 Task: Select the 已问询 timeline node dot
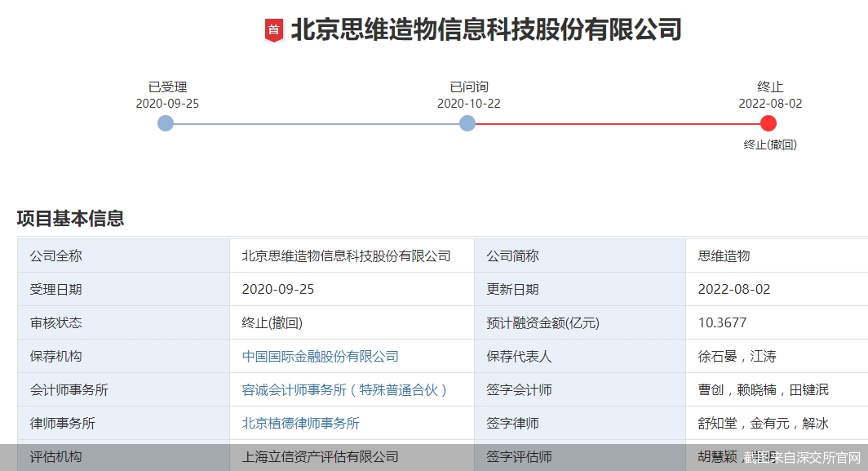467,123
